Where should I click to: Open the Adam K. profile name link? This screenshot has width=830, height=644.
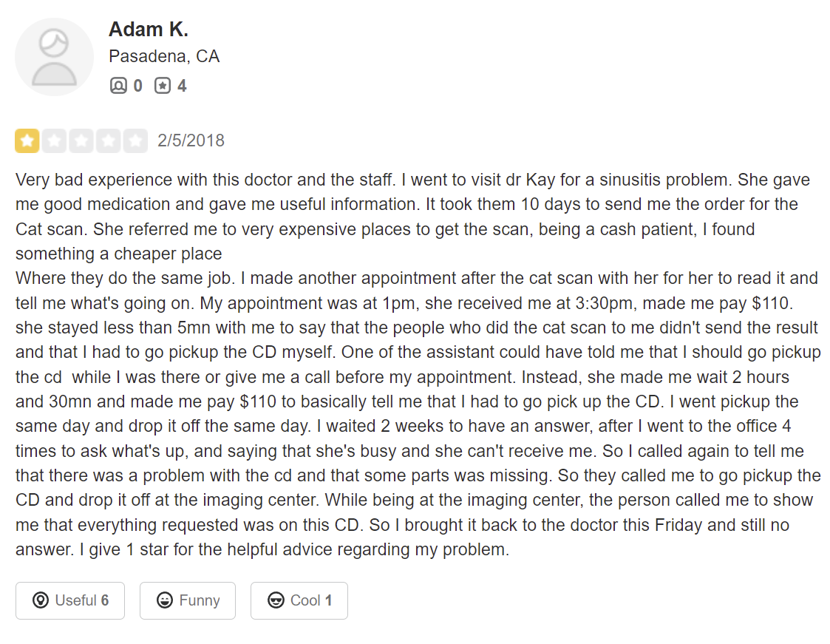pyautogui.click(x=149, y=30)
